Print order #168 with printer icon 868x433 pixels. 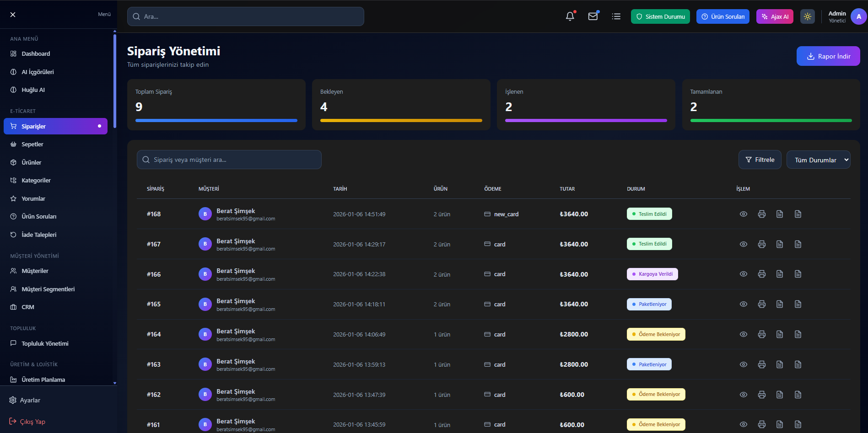click(762, 214)
